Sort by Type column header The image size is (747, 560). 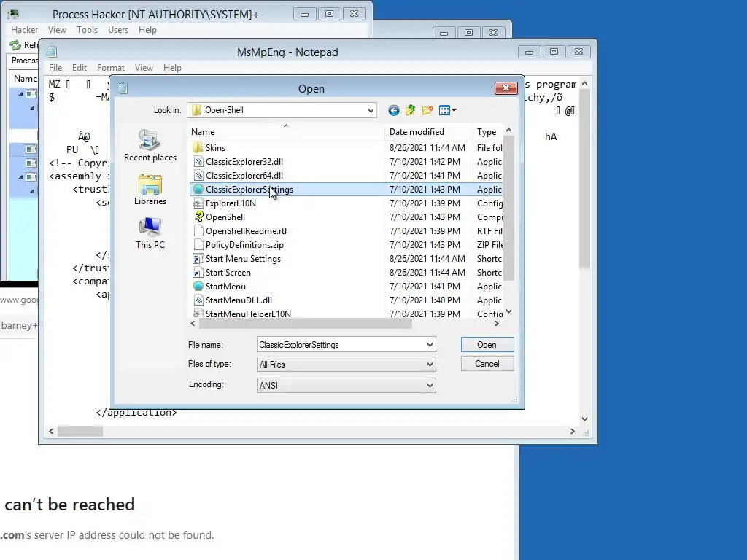(x=488, y=132)
